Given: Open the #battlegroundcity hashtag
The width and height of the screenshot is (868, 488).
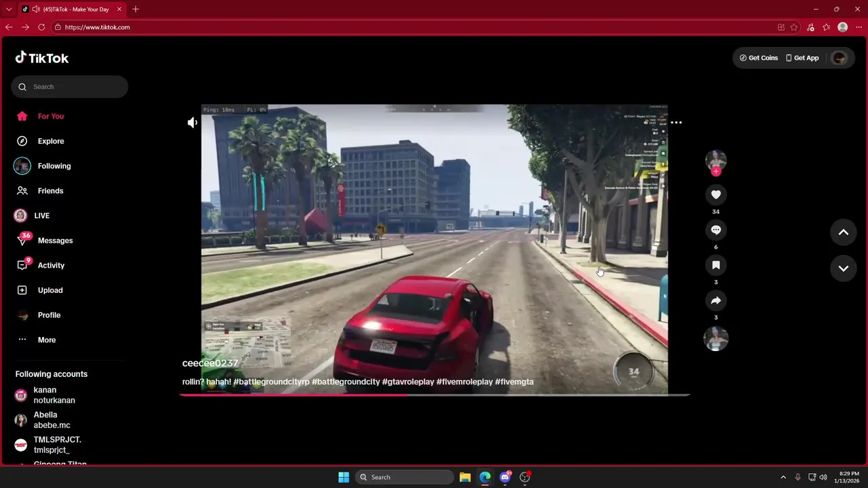Looking at the screenshot, I should point(346,382).
